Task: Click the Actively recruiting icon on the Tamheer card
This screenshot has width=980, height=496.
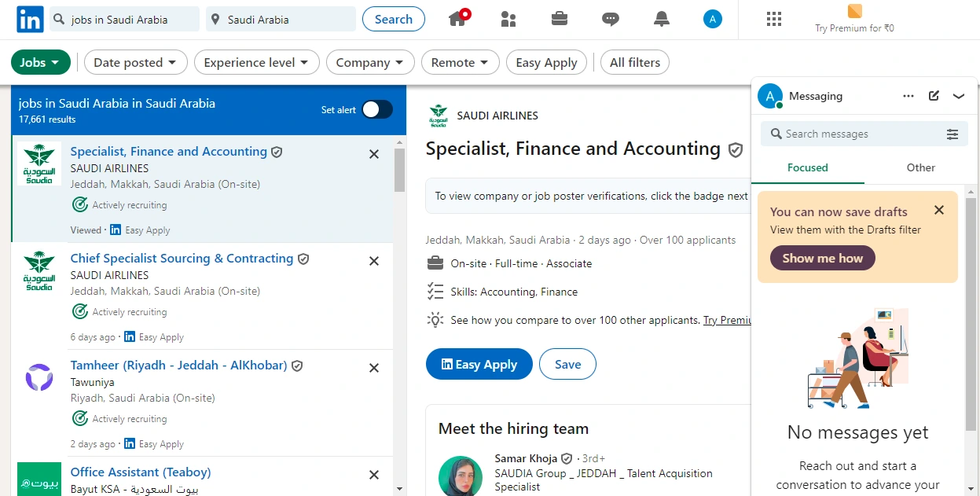Action: coord(79,418)
